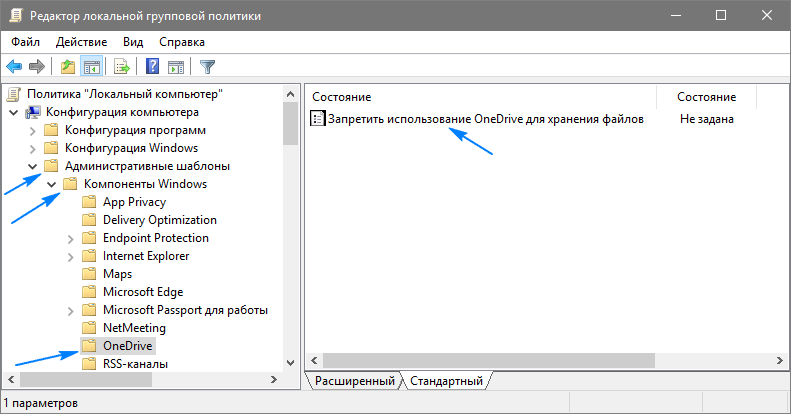Click the Не задана state value
The height and width of the screenshot is (414, 791).
tap(706, 119)
